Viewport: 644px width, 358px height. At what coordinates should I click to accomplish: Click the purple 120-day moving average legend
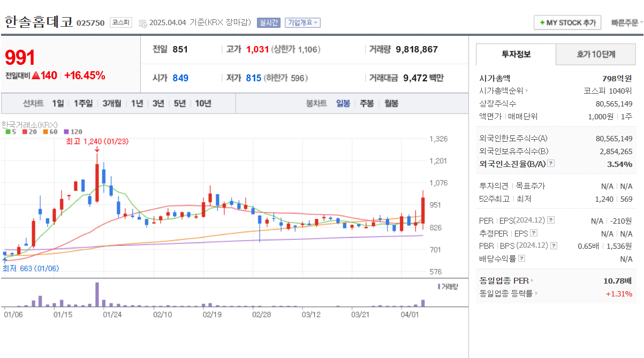73,132
